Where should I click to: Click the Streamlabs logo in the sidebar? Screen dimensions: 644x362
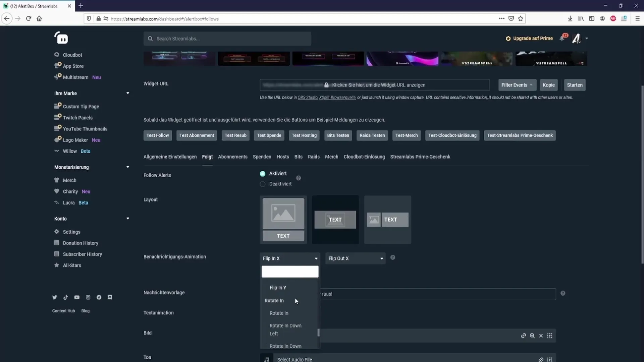click(61, 38)
